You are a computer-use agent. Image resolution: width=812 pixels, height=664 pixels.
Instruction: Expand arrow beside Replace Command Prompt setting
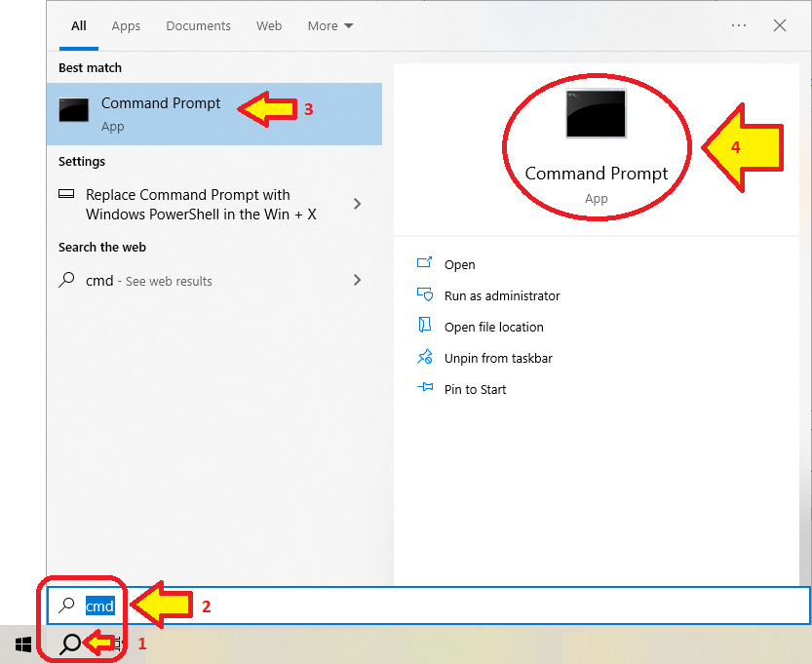click(357, 204)
